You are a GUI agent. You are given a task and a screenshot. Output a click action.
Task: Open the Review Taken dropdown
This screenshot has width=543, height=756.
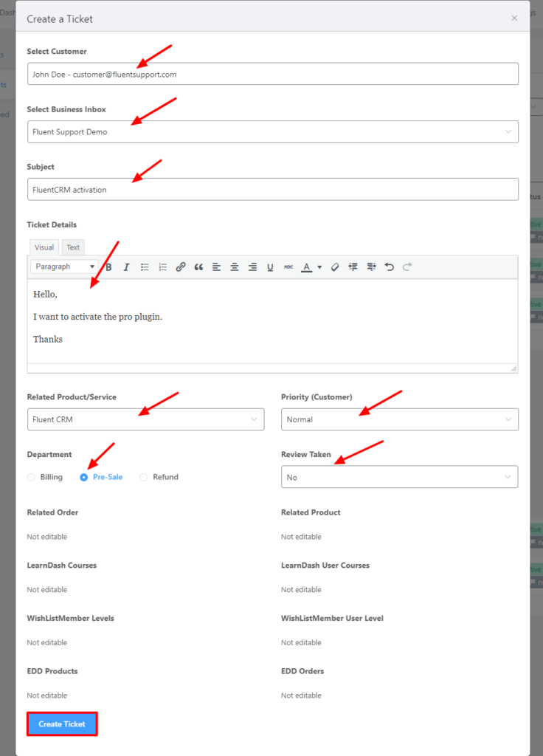coord(399,477)
